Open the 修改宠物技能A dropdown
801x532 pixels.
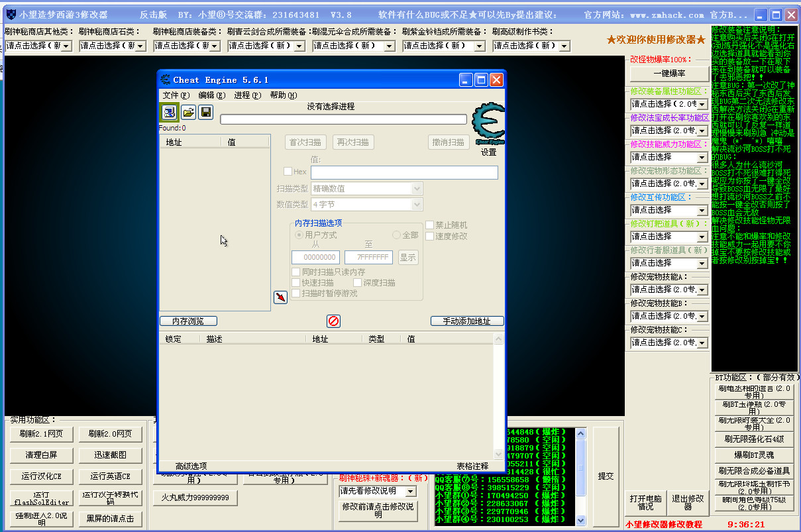(x=669, y=290)
